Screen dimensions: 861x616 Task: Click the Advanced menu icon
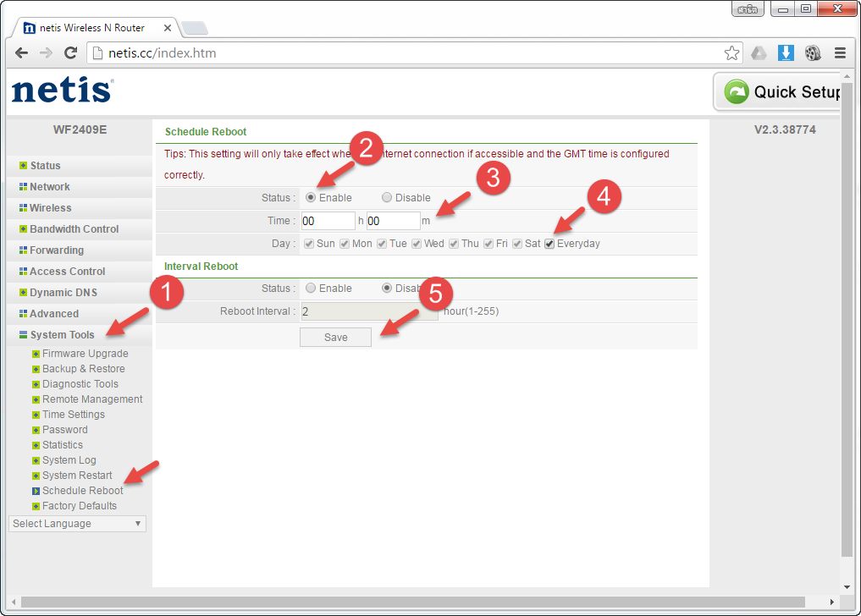[x=23, y=313]
